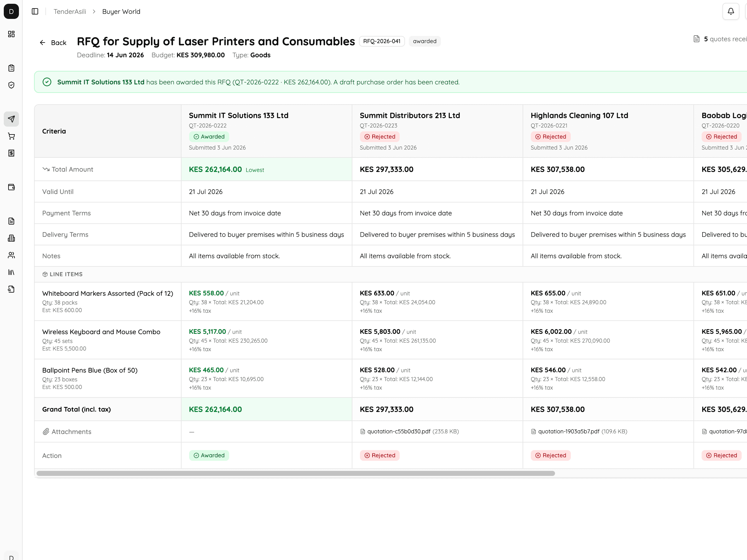The image size is (747, 560).
Task: Click Rejected action badge for Baobab column
Action: (x=722, y=455)
